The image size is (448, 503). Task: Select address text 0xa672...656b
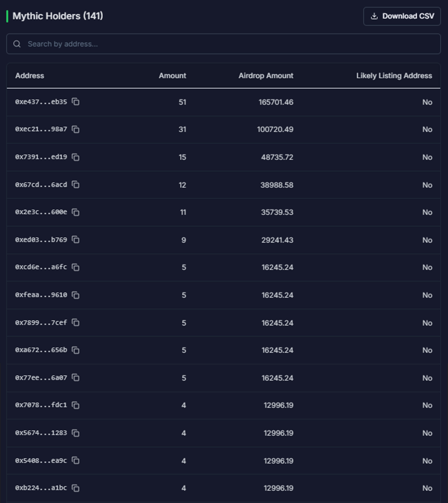coord(41,350)
